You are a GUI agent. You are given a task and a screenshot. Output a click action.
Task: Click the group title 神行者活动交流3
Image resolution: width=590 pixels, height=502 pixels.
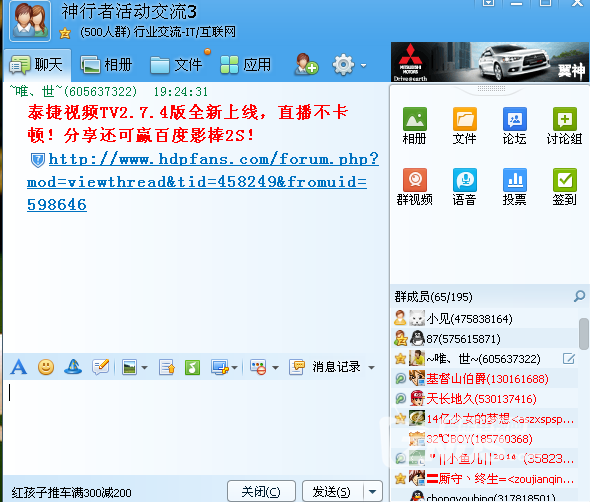pos(129,12)
